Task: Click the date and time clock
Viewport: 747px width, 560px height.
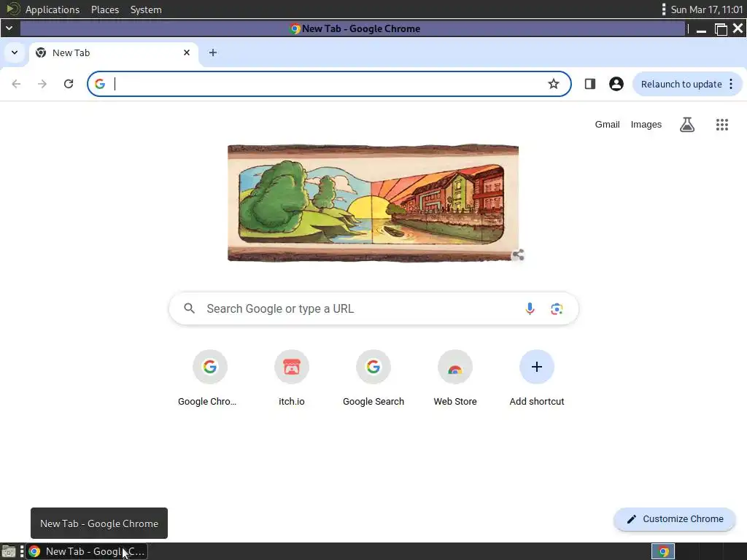Action: 706,9
